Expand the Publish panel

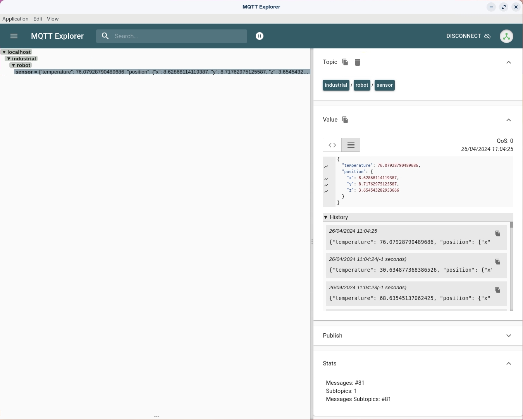tap(509, 336)
